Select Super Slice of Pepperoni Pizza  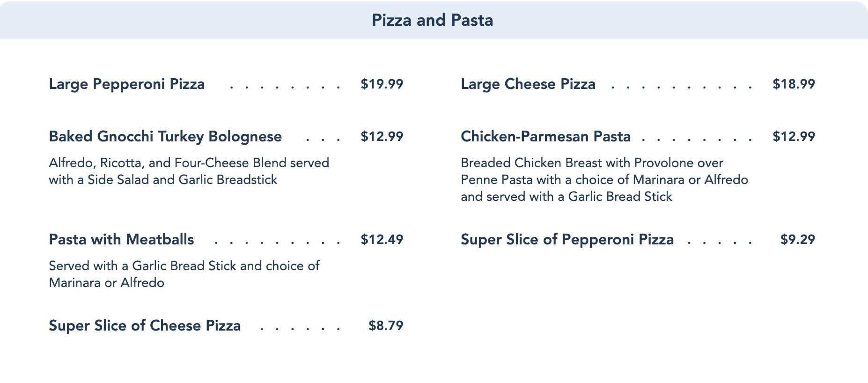click(x=567, y=240)
